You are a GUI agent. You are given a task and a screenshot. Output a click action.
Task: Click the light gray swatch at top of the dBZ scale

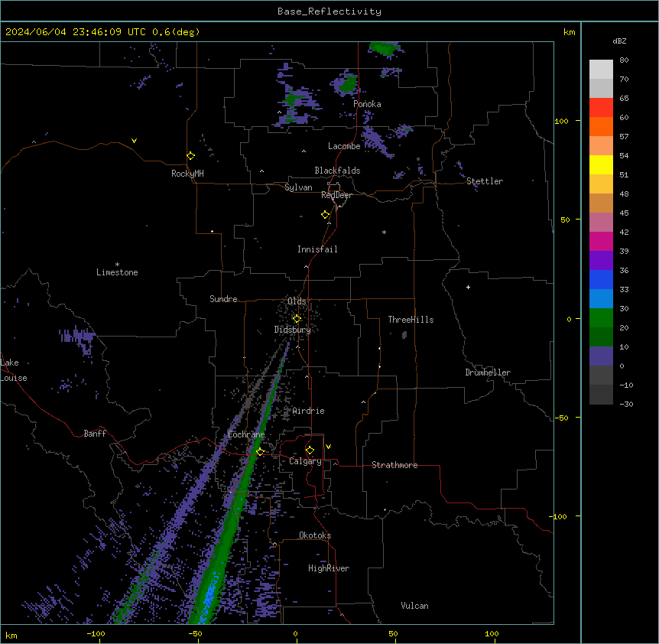601,70
